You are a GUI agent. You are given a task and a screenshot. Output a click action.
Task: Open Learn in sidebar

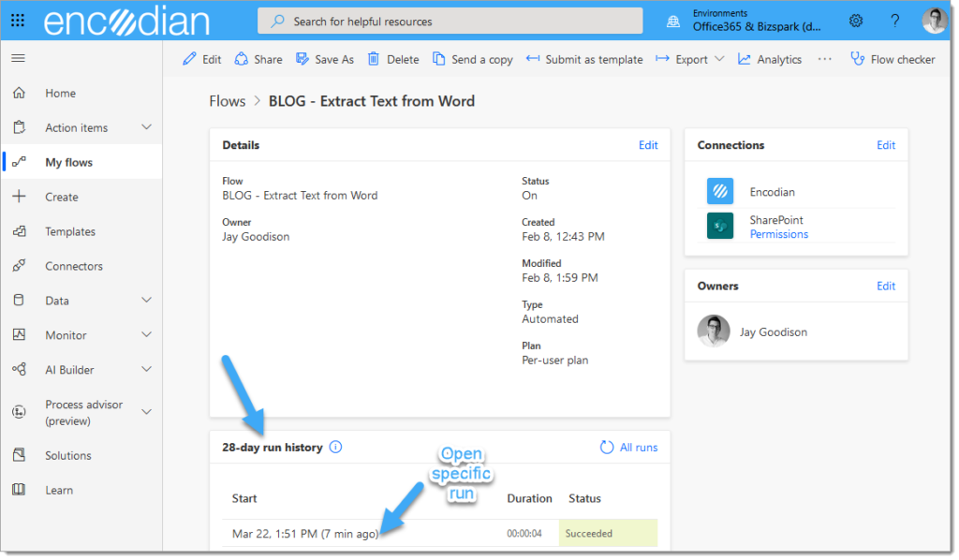pos(59,491)
